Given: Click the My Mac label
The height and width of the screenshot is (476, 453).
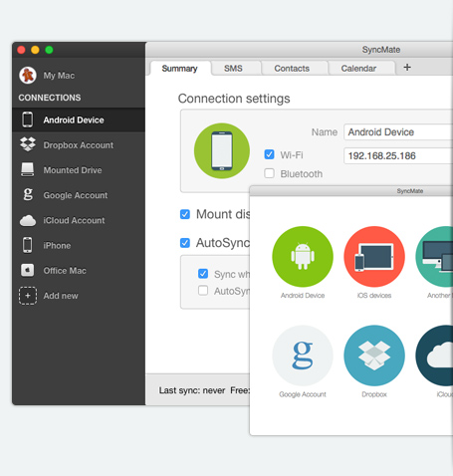Looking at the screenshot, I should [59, 76].
